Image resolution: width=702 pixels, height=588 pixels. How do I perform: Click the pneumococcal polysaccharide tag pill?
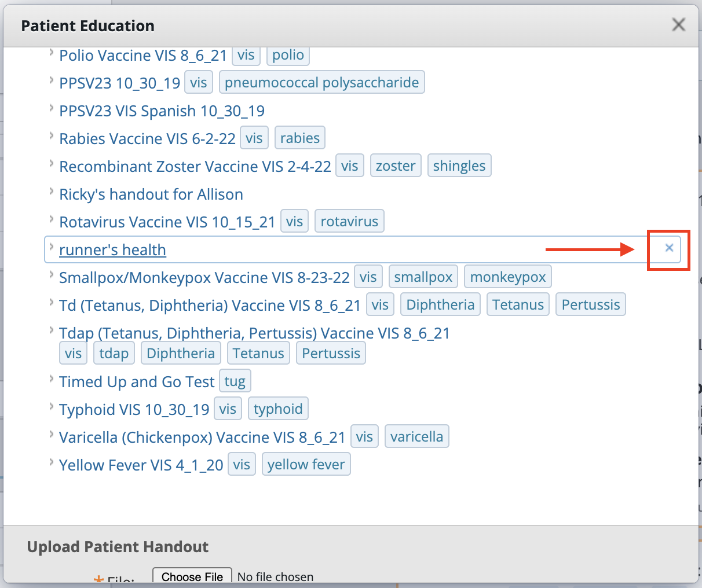tap(321, 82)
